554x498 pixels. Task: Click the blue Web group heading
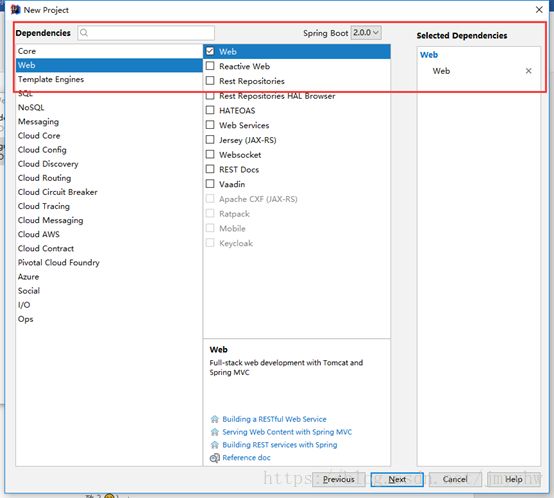pos(429,55)
